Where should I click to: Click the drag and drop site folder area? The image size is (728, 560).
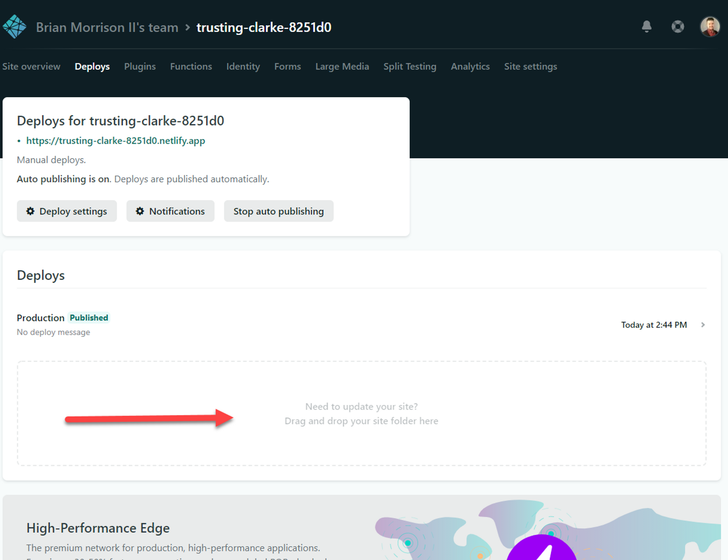(361, 414)
